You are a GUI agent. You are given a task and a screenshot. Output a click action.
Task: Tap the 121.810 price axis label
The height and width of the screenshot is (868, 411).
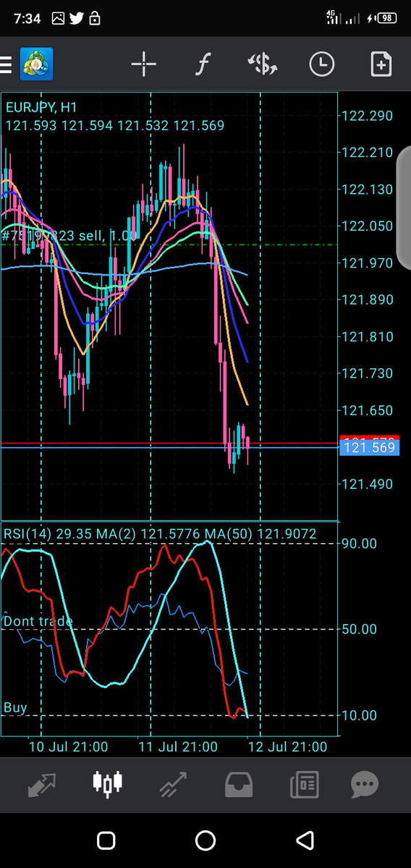click(x=368, y=336)
